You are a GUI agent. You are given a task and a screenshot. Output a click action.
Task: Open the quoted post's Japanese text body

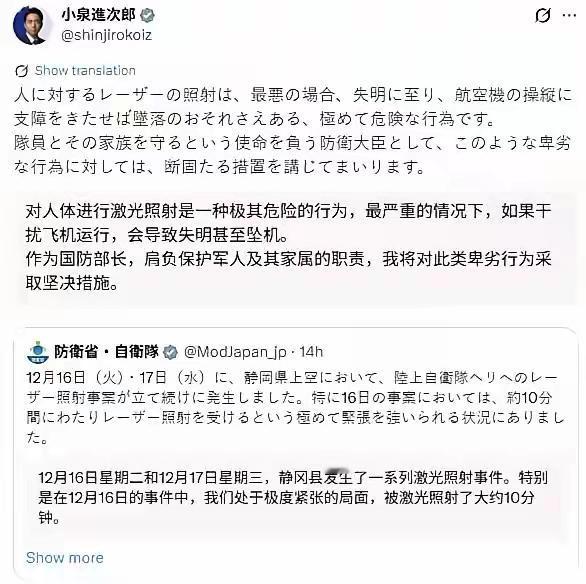pyautogui.click(x=295, y=408)
